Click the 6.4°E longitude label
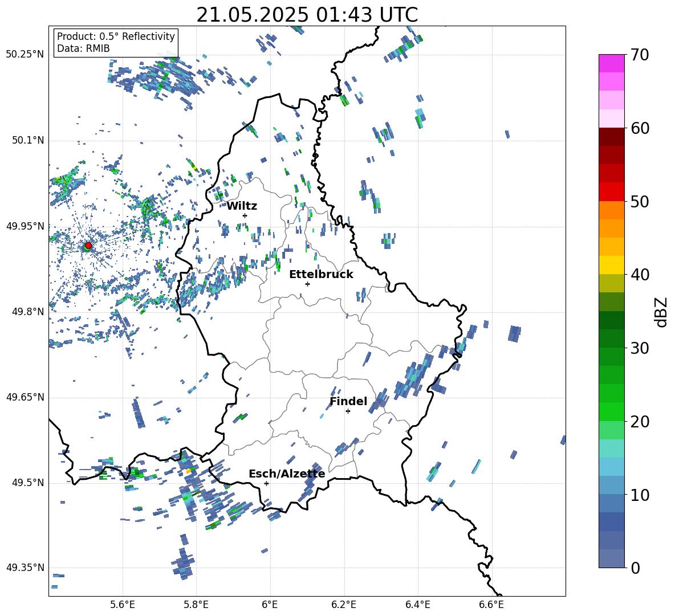Image resolution: width=675 pixels, height=616 pixels. click(417, 605)
